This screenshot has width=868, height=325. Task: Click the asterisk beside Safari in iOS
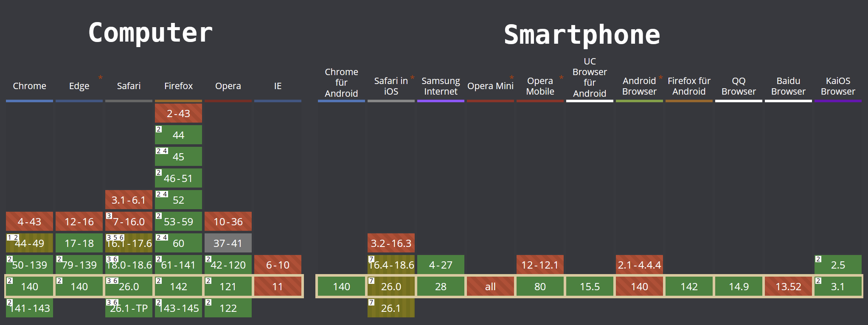point(412,78)
